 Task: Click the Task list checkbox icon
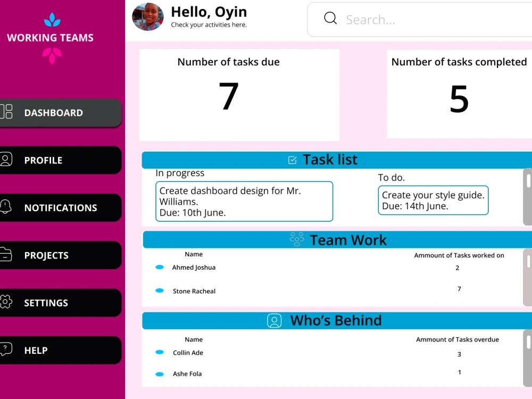tap(292, 160)
